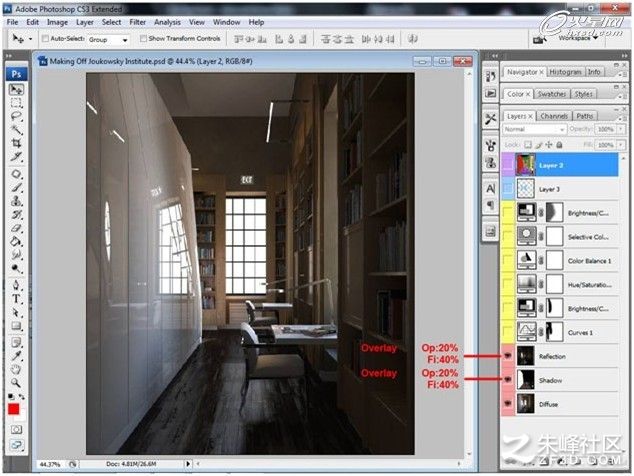Click Auto-Align Layers button

412,39
